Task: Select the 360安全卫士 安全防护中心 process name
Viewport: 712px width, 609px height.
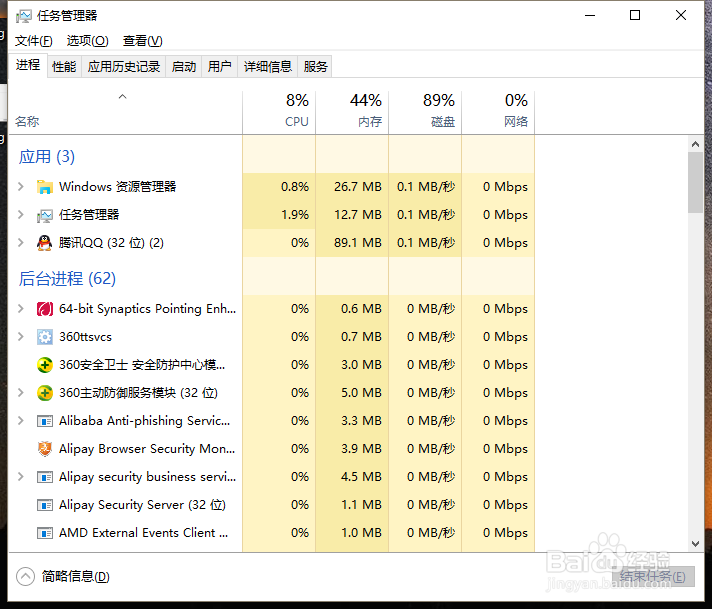Action: (142, 365)
